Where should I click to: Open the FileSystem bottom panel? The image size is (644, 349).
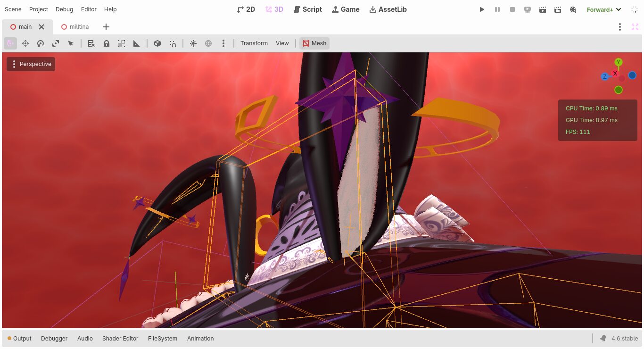(163, 339)
